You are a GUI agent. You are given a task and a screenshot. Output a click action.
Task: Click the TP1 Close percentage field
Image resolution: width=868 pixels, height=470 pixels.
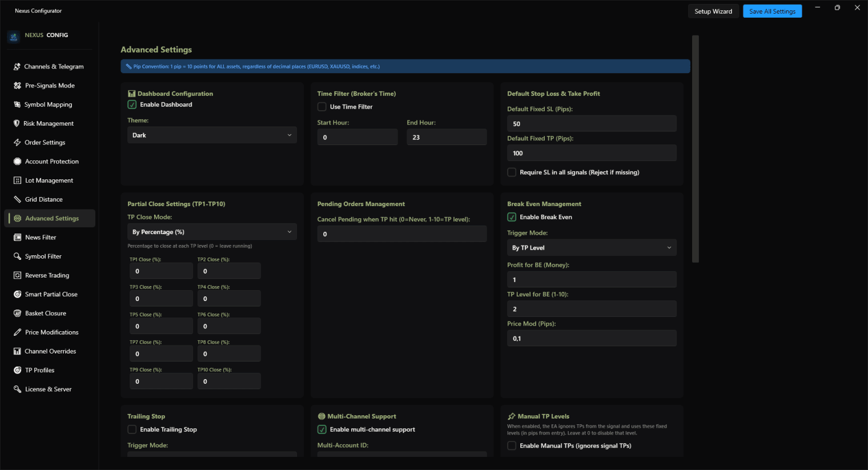[x=161, y=271]
